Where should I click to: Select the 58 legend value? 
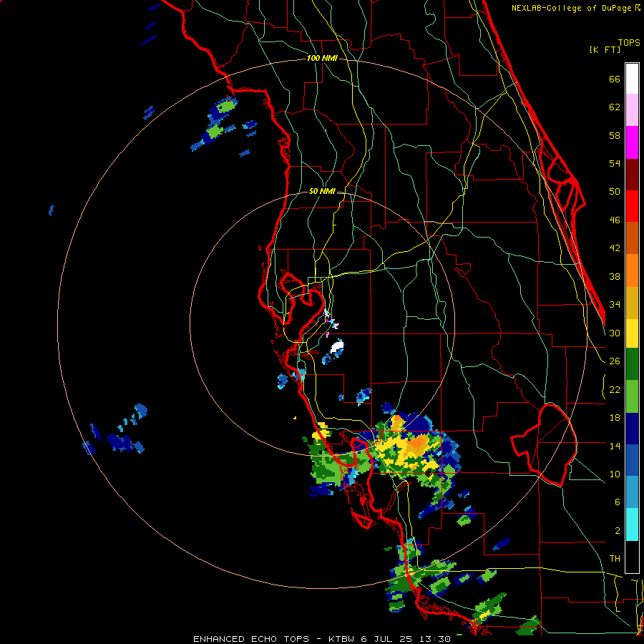coord(615,135)
